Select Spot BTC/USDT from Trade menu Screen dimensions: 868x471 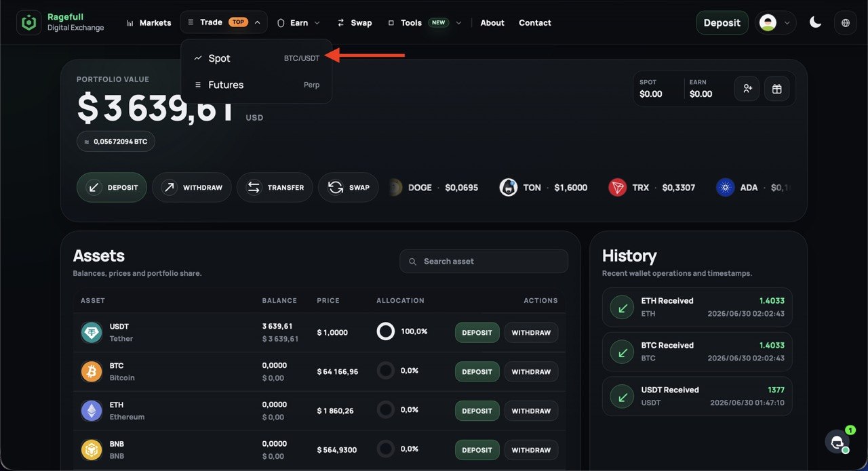pos(256,58)
